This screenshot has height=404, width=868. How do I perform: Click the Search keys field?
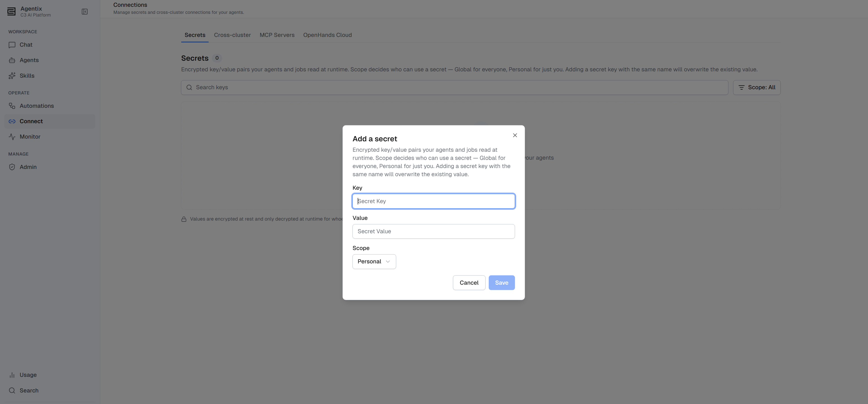pos(454,87)
